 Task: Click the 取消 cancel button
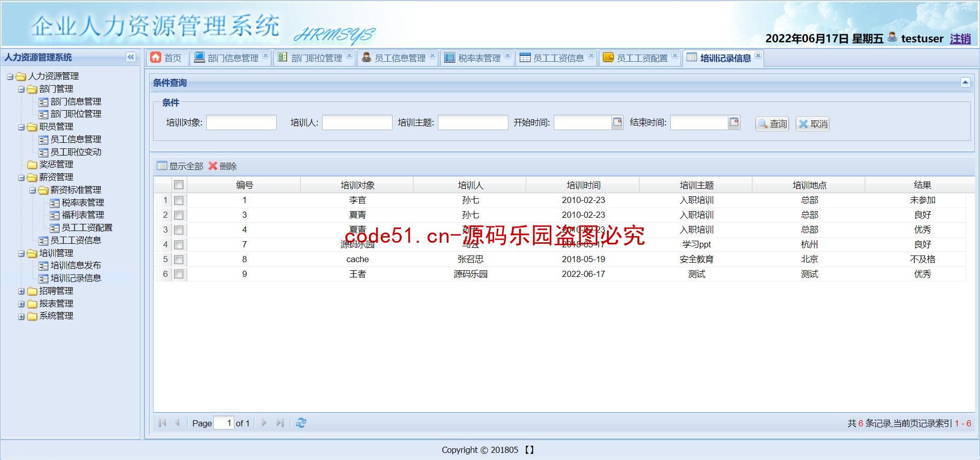point(813,123)
